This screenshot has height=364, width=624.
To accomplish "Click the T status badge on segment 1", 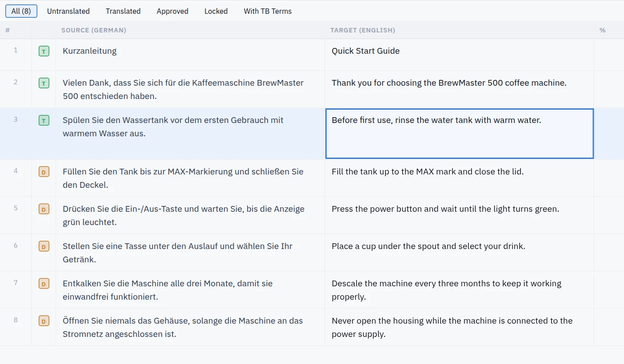I will (44, 51).
